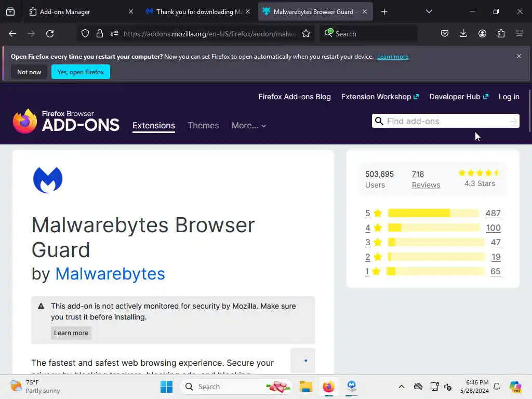532x399 pixels.
Task: Select Malwarebytes Browser Guard tab
Action: point(315,11)
